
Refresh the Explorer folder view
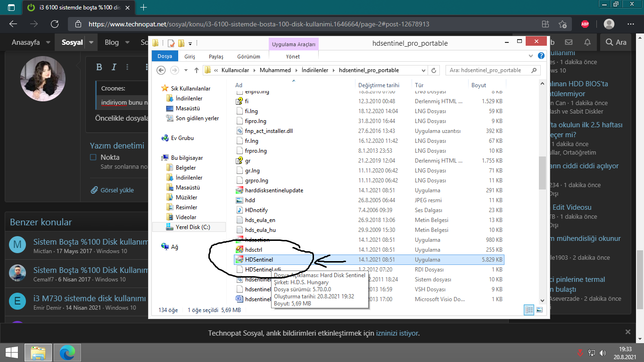435,70
